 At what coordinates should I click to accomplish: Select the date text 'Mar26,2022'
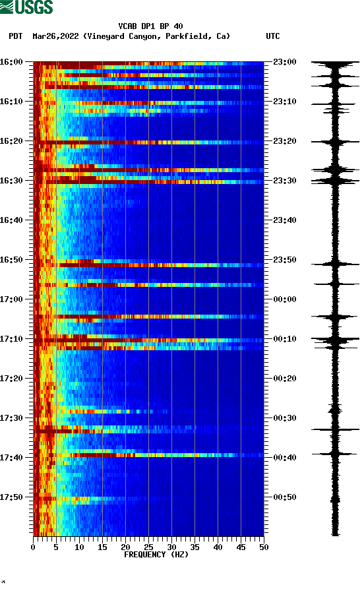click(x=55, y=36)
